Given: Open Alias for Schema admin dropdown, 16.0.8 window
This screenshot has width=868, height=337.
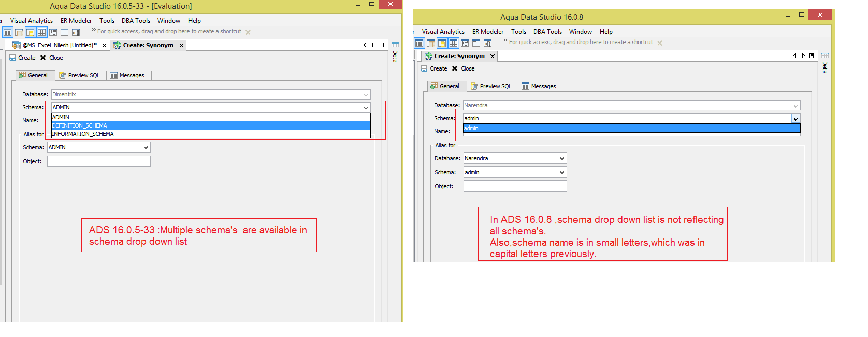Looking at the screenshot, I should click(515, 172).
